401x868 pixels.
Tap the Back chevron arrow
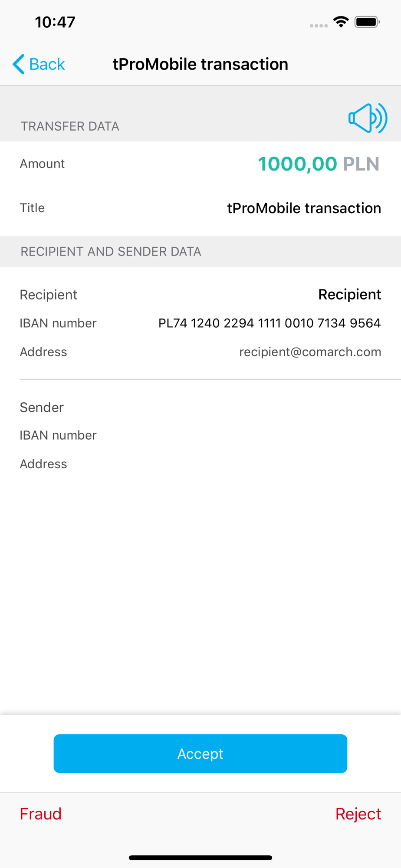(18, 64)
